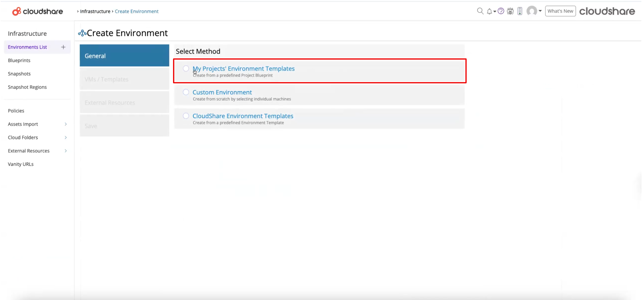Viewport: 644px width, 300px height.
Task: Open the support team globe icon
Action: (x=510, y=11)
